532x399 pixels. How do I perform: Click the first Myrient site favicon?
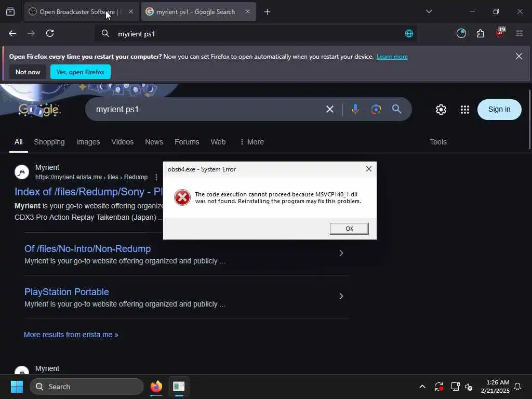(22, 172)
